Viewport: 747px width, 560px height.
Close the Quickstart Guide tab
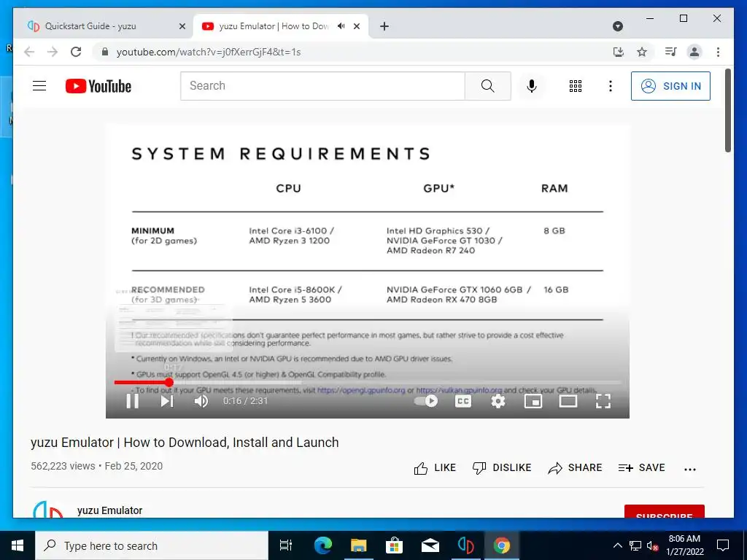[182, 27]
